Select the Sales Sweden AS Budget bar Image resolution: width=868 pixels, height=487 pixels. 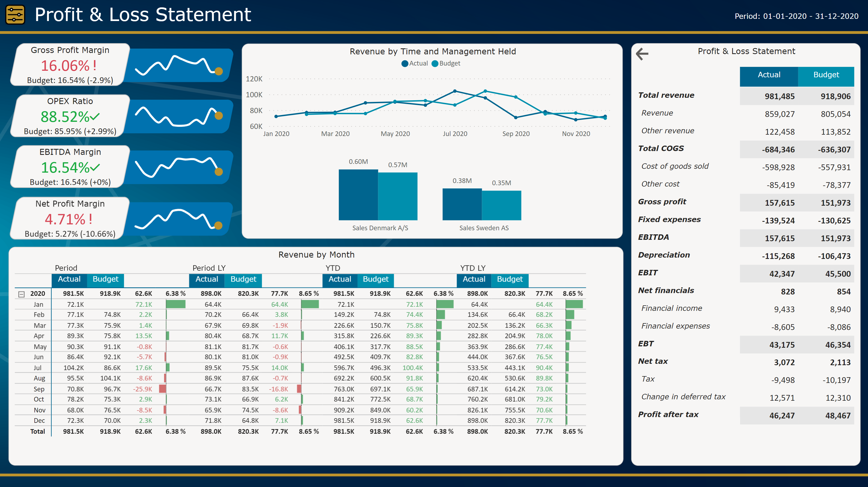(x=502, y=205)
